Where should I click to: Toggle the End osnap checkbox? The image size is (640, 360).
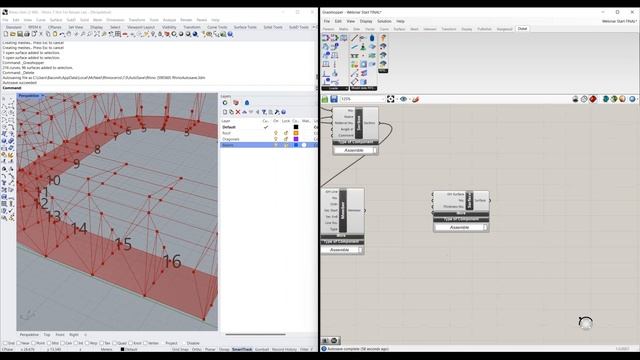(x=5, y=343)
